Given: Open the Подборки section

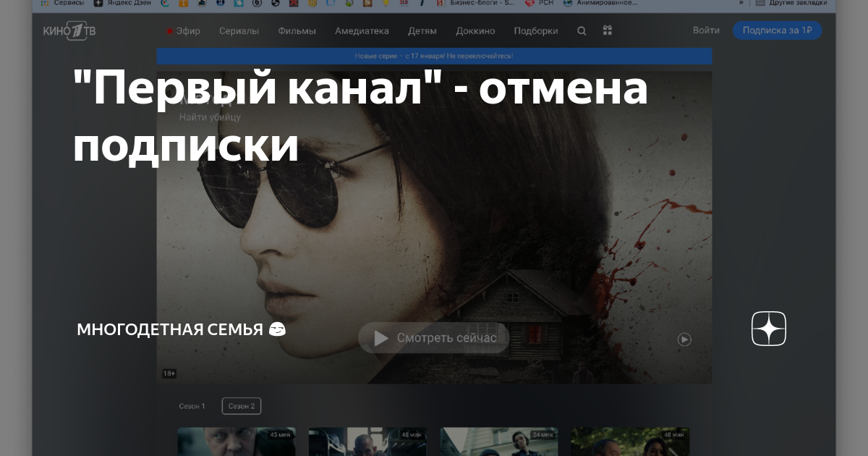Looking at the screenshot, I should [x=536, y=31].
